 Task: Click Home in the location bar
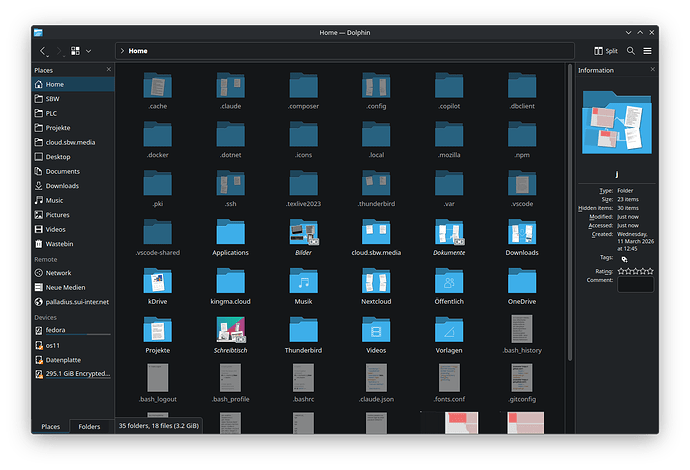(x=138, y=51)
